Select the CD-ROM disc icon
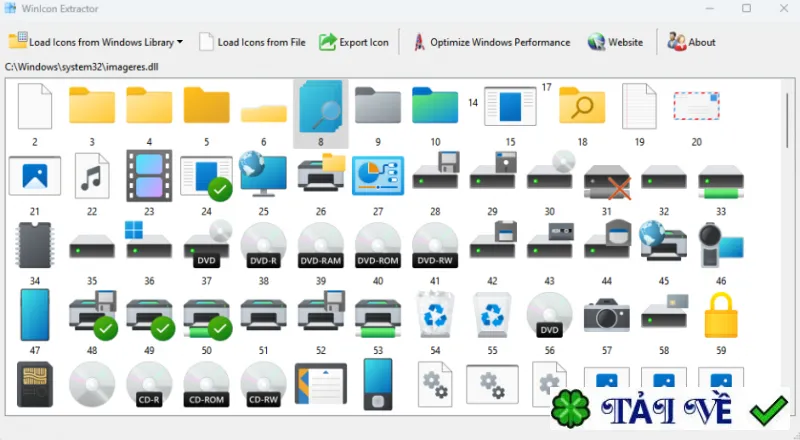The height and width of the screenshot is (440, 800). (x=207, y=384)
